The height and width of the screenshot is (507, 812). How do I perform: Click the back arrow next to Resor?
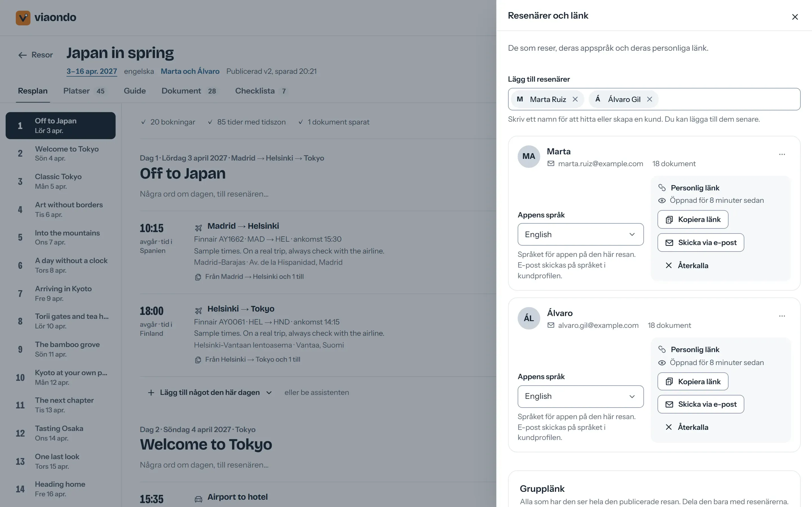(x=23, y=55)
